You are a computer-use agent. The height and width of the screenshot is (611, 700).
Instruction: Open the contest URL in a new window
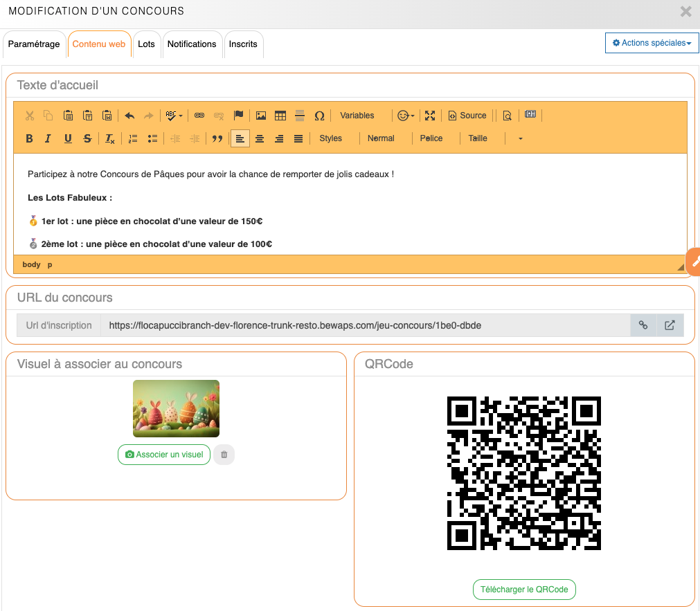pos(670,325)
